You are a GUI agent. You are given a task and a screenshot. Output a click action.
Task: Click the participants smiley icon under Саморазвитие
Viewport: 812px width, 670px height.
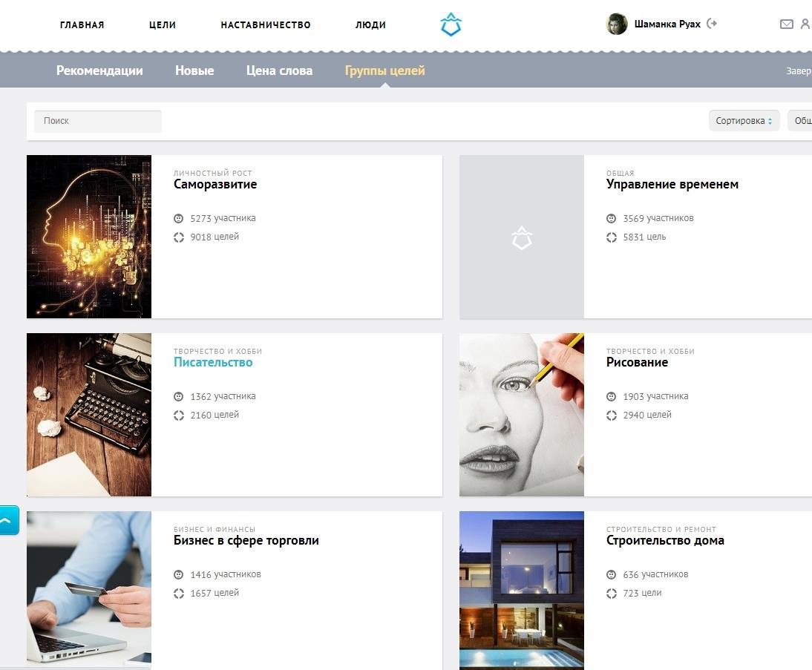(179, 219)
